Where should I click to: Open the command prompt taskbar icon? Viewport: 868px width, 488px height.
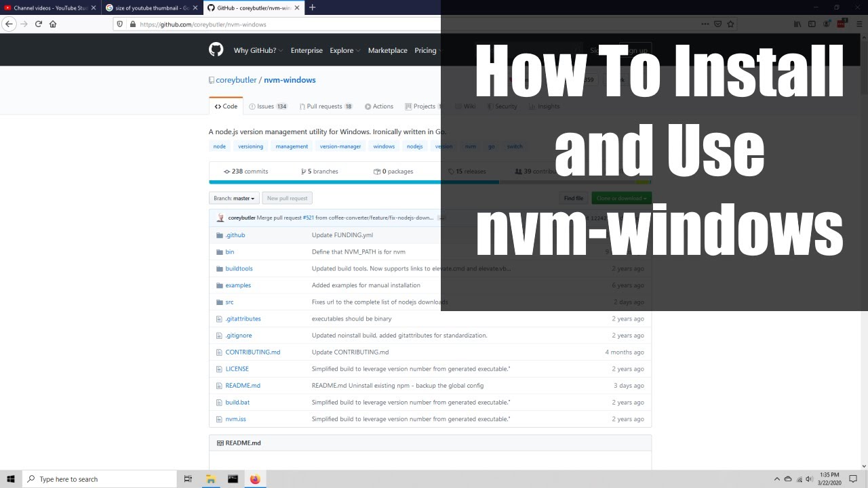[x=233, y=479]
